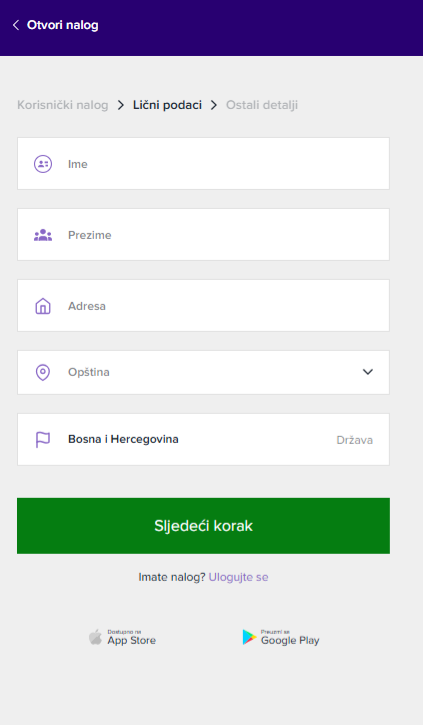
Task: Click the Google Play triangle icon
Action: [249, 637]
